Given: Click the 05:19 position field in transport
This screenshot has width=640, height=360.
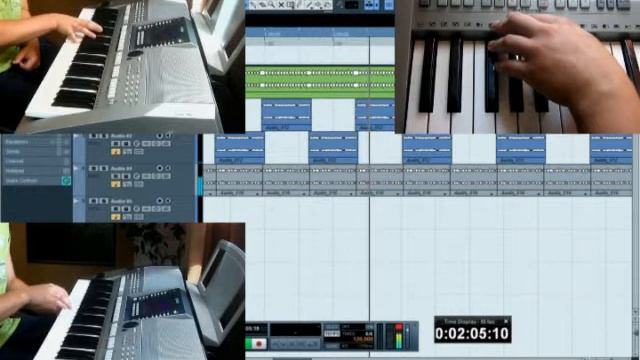Looking at the screenshot, I should click(253, 329).
